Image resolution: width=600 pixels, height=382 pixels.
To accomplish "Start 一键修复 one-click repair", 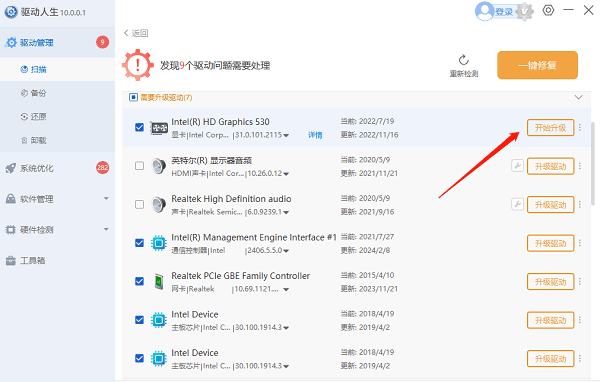I will 537,65.
